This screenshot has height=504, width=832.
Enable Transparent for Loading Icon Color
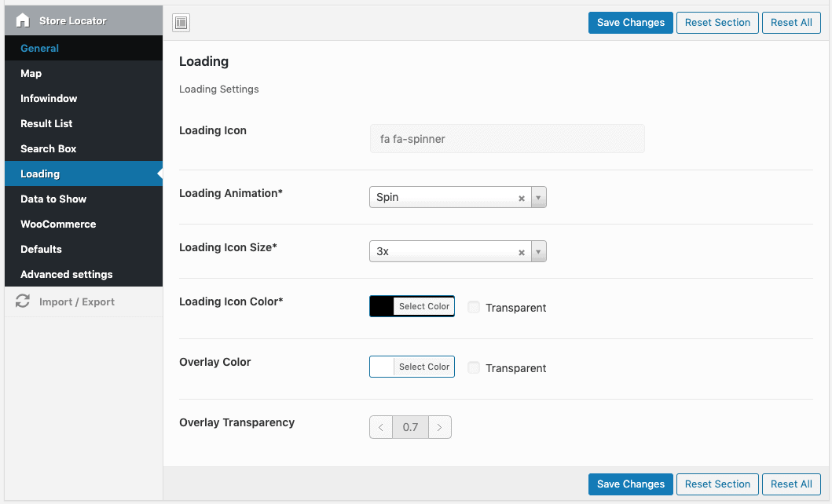pyautogui.click(x=474, y=308)
